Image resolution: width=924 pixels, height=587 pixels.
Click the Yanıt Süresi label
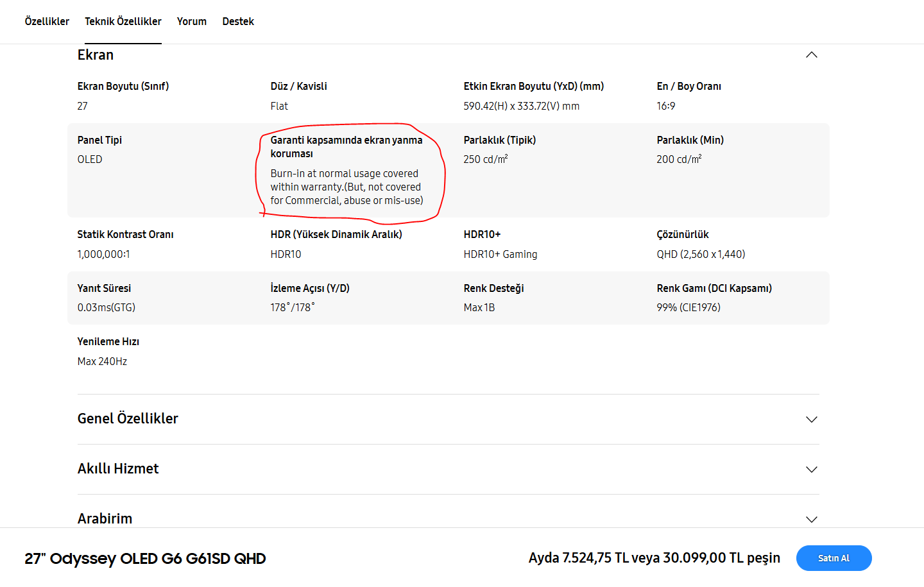[x=104, y=288]
